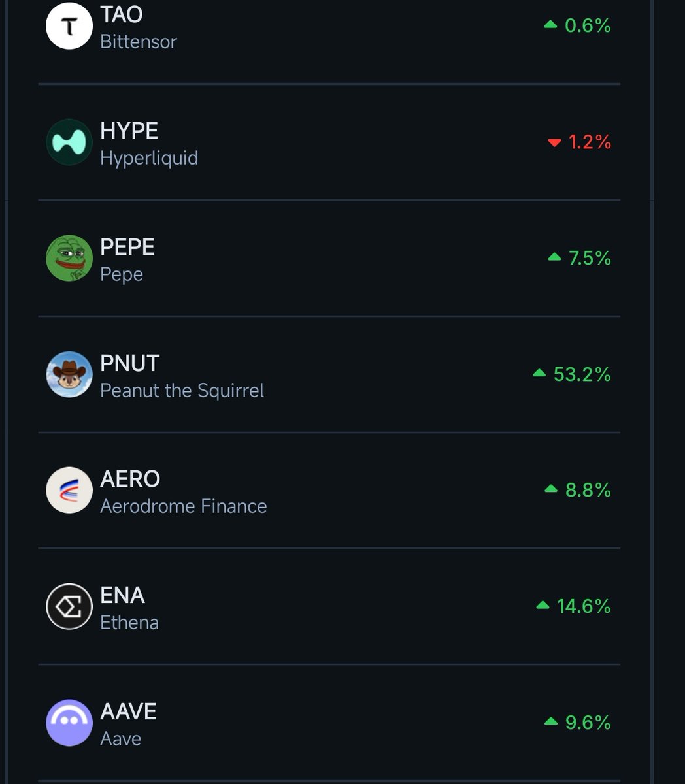Click the Ethena name text
Screen dimensions: 685x784
tap(129, 623)
